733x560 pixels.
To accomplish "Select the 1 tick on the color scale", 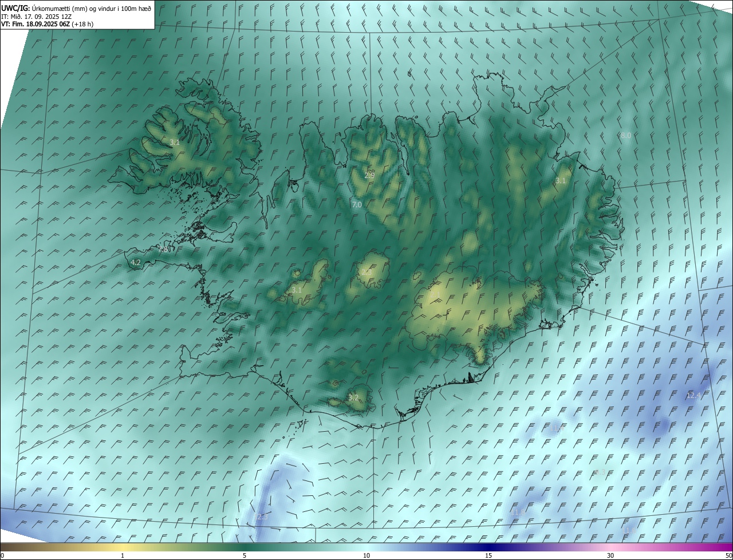I will coord(123,555).
